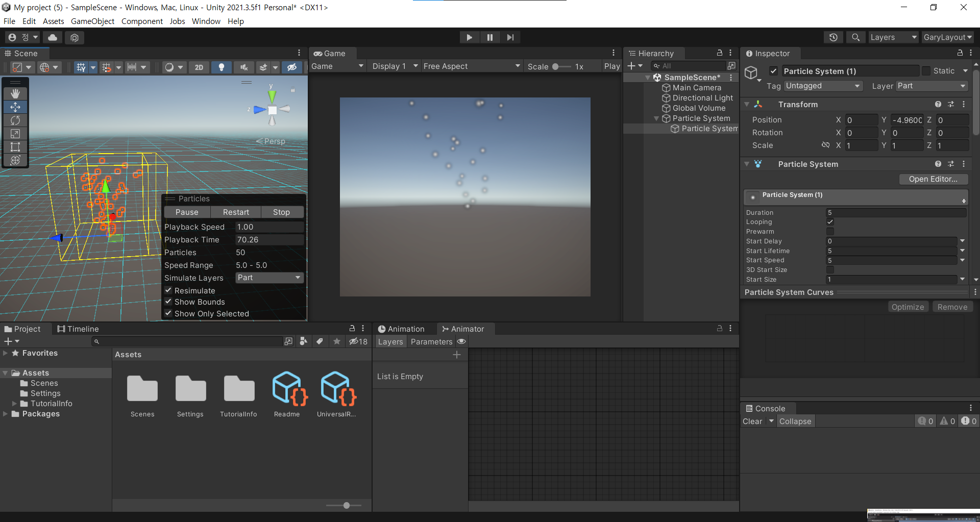Toggle the GameObject active checkbox
The image size is (980, 522).
[774, 71]
